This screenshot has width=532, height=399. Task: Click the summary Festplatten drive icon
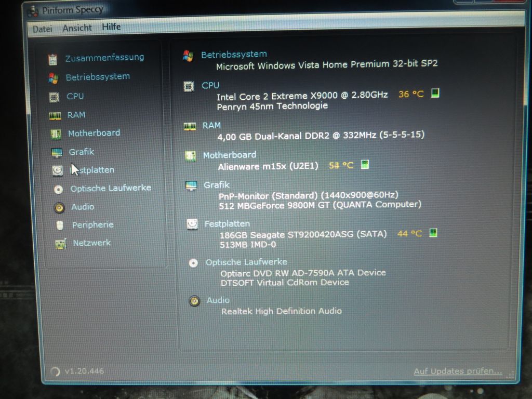pos(192,224)
